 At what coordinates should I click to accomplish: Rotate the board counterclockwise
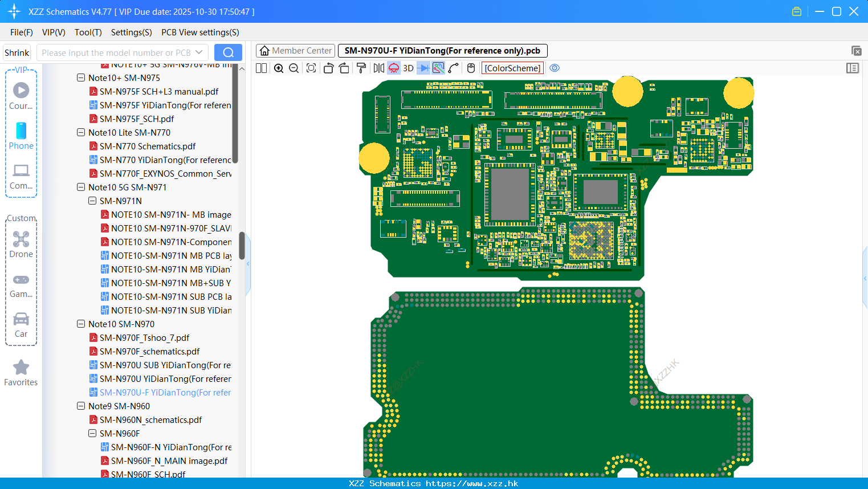coord(328,68)
